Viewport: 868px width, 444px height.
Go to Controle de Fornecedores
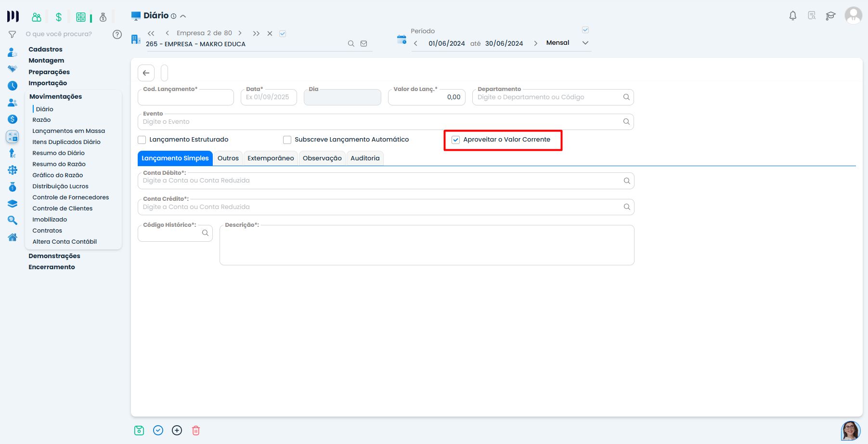point(71,197)
